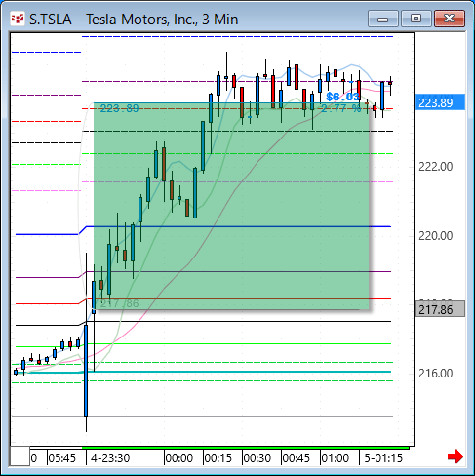475x476 pixels.
Task: Select the tall blue candle at 23:30 open
Action: [86, 371]
